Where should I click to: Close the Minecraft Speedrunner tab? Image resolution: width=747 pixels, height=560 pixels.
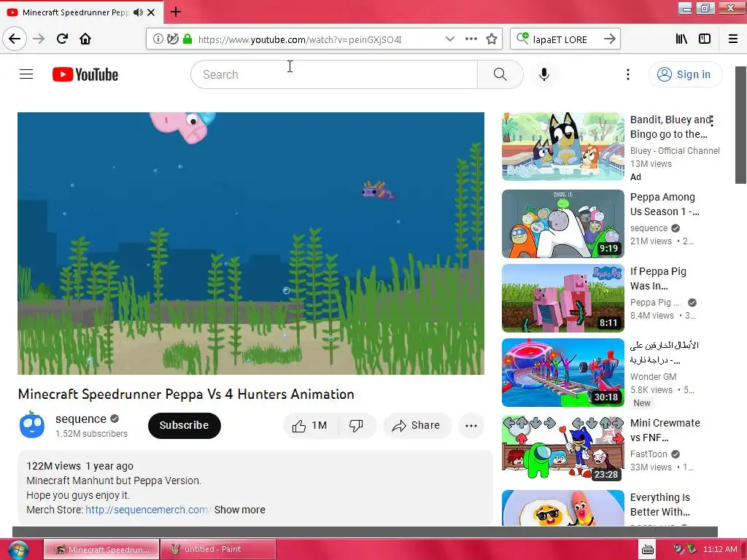point(151,12)
